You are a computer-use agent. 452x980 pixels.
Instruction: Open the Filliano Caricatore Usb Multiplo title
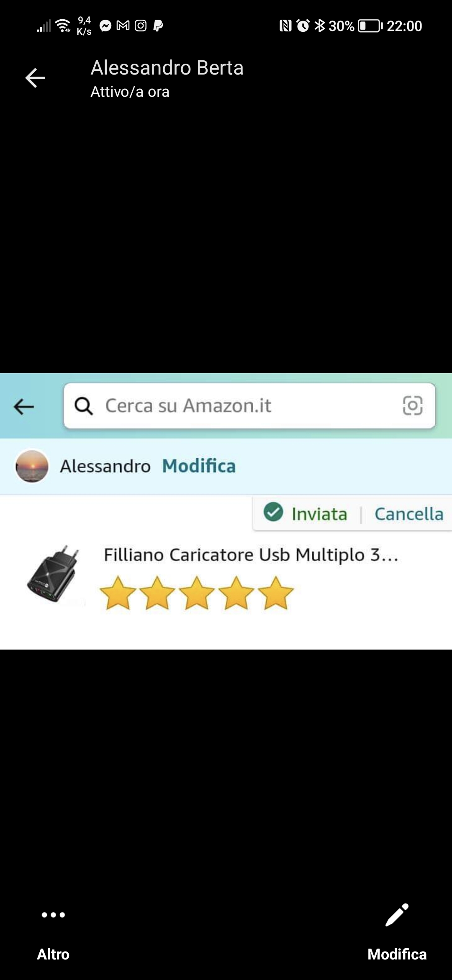(251, 555)
